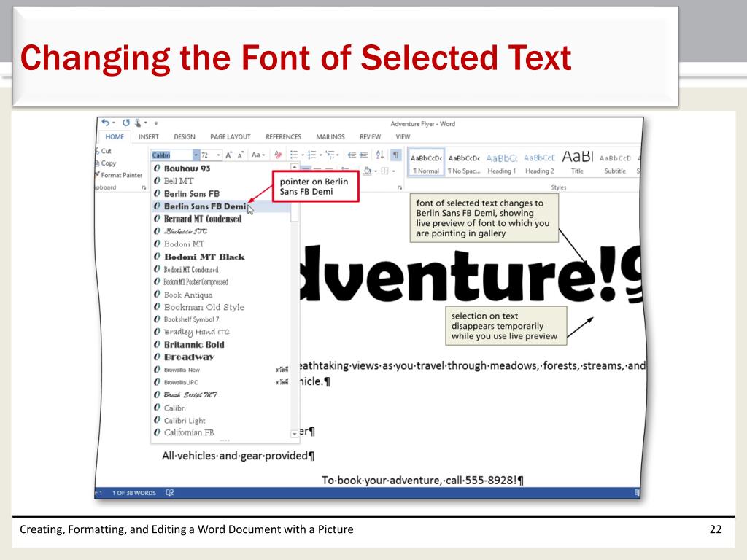The width and height of the screenshot is (747, 560).
Task: Select Britannic Bold font
Action: tap(220, 344)
